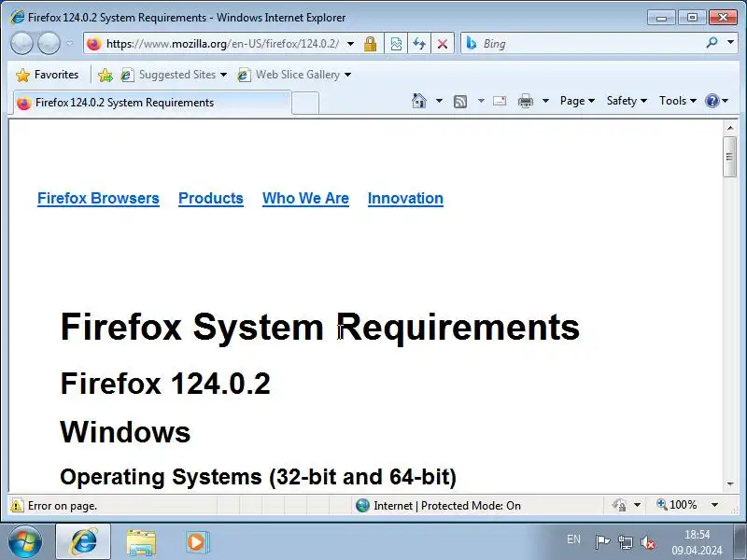Open Firefox Browsers link

pos(98,198)
